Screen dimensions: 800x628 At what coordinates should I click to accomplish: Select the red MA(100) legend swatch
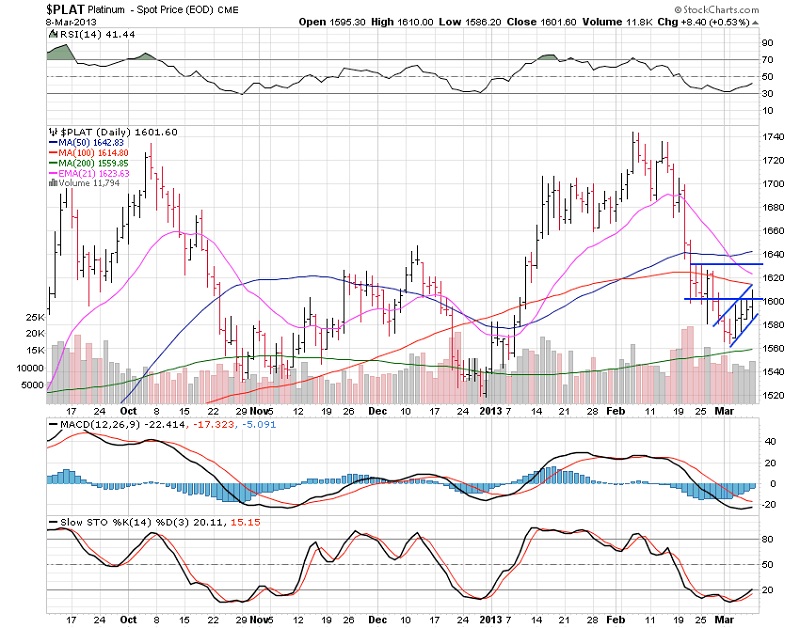coord(53,153)
